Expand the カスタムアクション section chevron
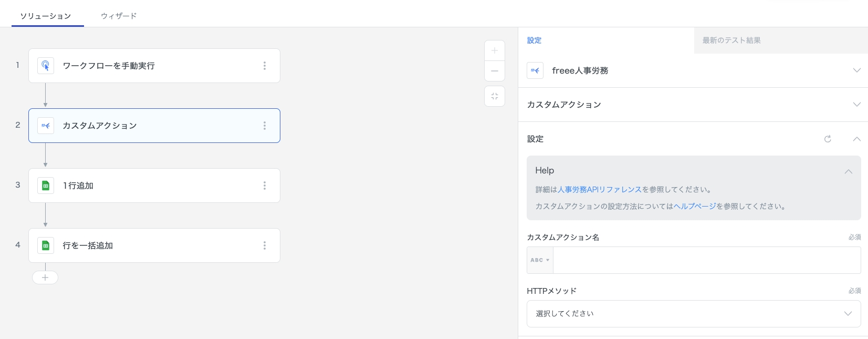This screenshot has width=868, height=339. click(x=856, y=105)
